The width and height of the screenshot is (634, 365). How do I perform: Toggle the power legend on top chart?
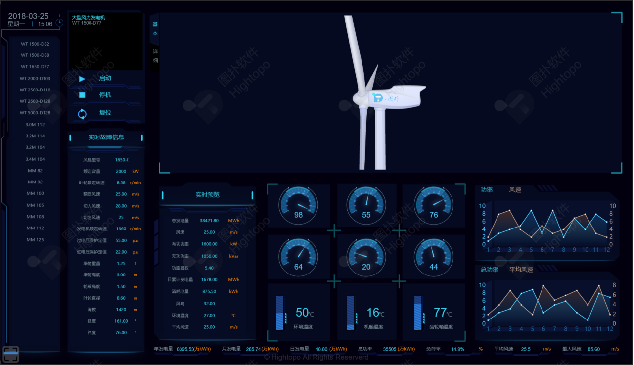[x=486, y=190]
